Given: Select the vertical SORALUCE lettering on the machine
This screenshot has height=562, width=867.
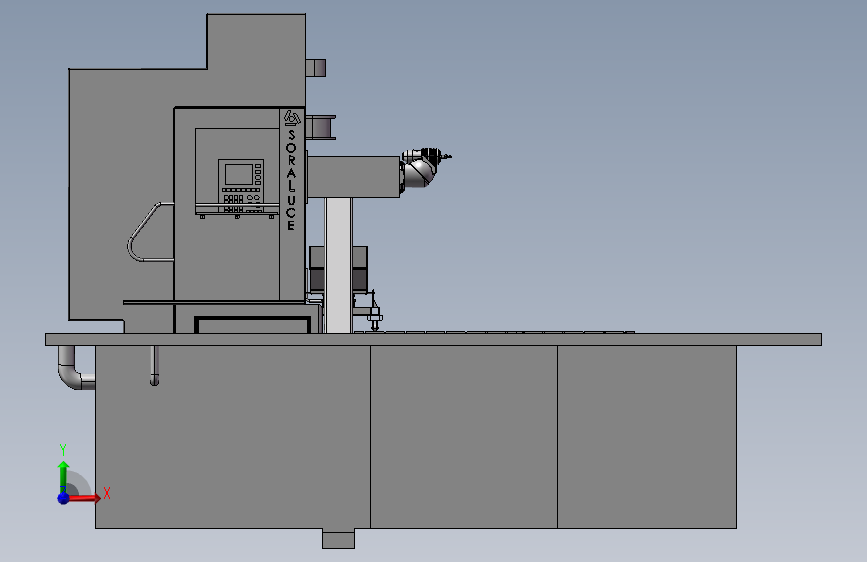Looking at the screenshot, I should tap(291, 180).
